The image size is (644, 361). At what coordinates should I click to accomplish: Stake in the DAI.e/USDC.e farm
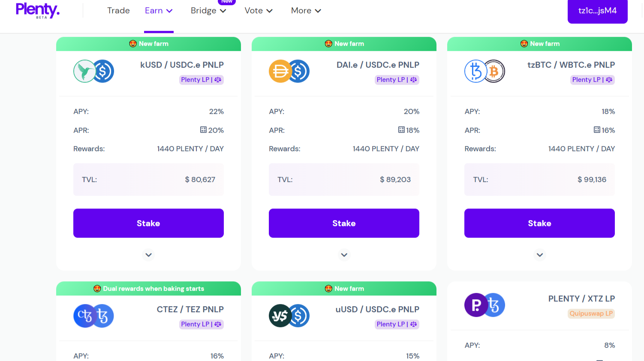click(x=344, y=223)
